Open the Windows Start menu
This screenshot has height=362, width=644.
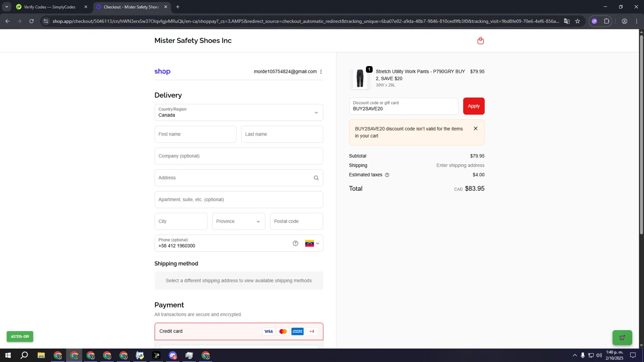point(8,355)
